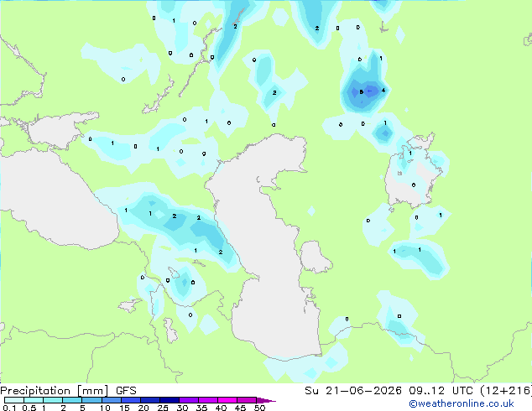
Task: Click the "GFS" model label
Action: pos(126,391)
